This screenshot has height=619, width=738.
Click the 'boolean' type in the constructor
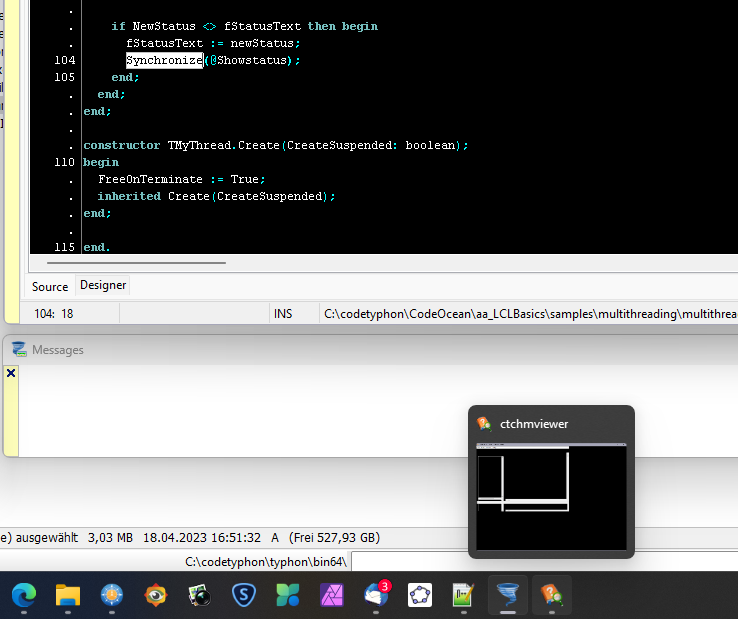coord(430,145)
